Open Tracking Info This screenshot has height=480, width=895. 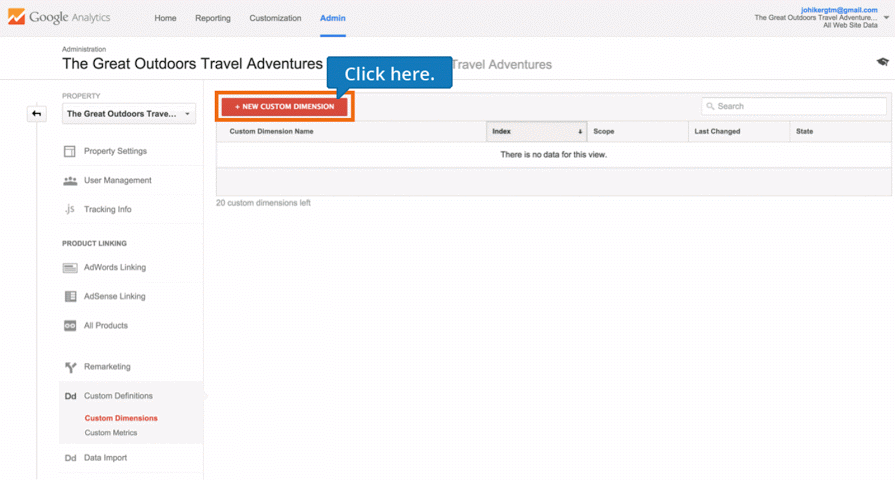(107, 209)
